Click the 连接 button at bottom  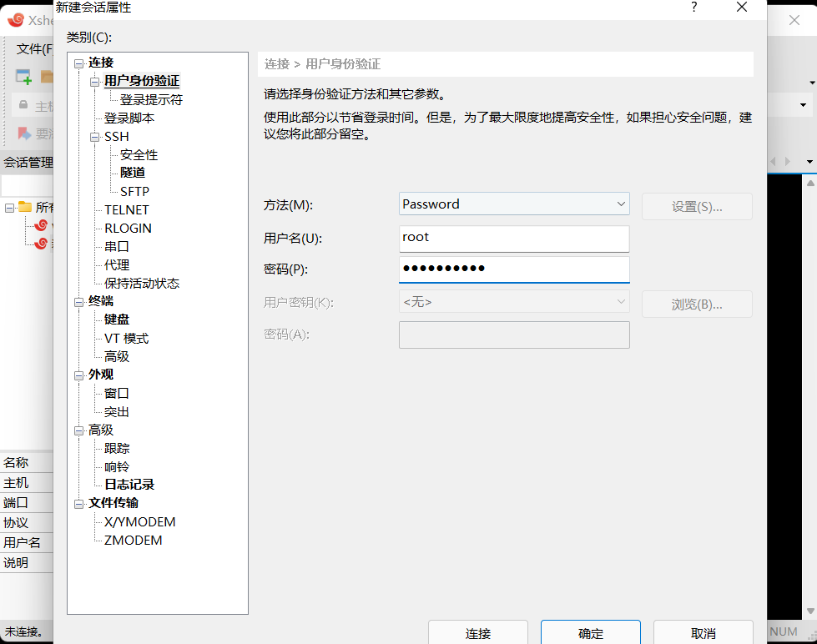click(478, 633)
